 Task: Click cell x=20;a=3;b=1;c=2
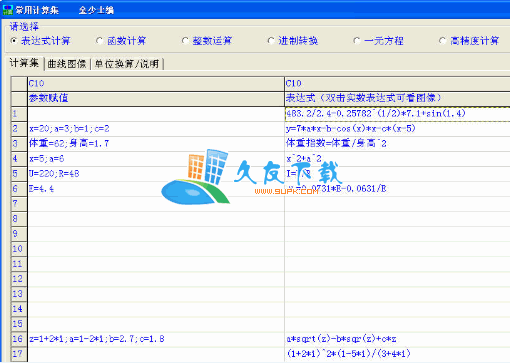156,129
